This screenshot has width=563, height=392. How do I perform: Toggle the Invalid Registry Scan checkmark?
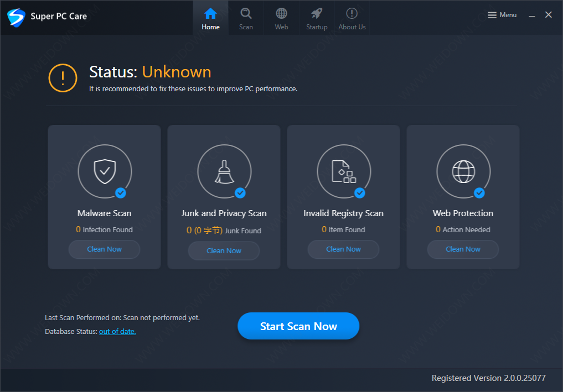[360, 193]
